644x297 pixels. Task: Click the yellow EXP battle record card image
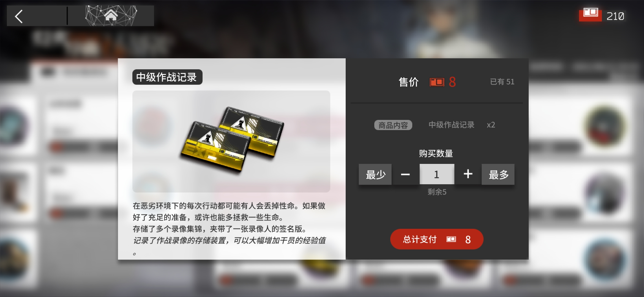pyautogui.click(x=232, y=140)
